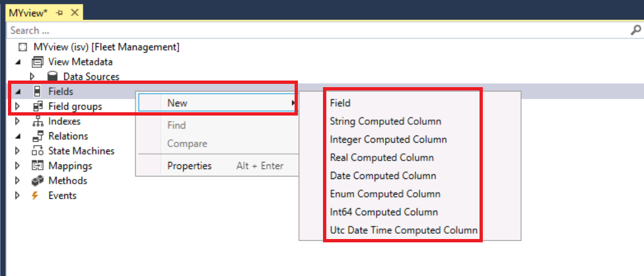Viewport: 644px width, 276px height.
Task: Click the Events lightning bolt icon
Action: 36,195
